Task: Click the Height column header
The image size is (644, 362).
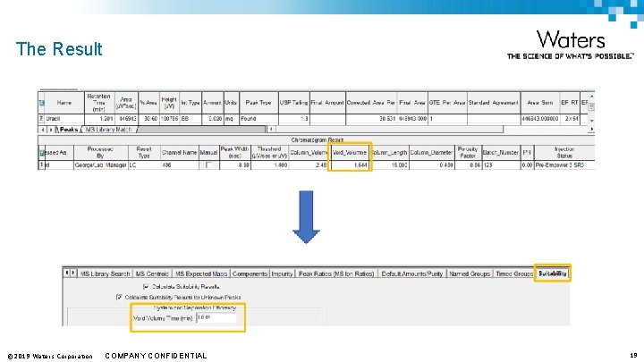Action: tap(169, 103)
